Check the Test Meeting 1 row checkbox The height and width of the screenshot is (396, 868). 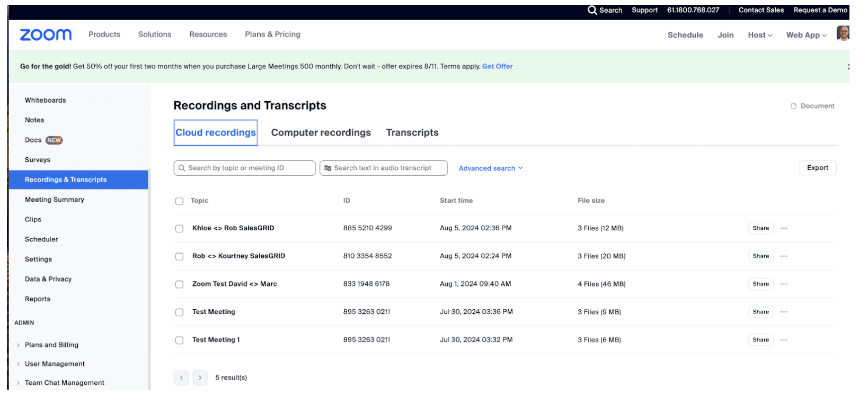179,340
